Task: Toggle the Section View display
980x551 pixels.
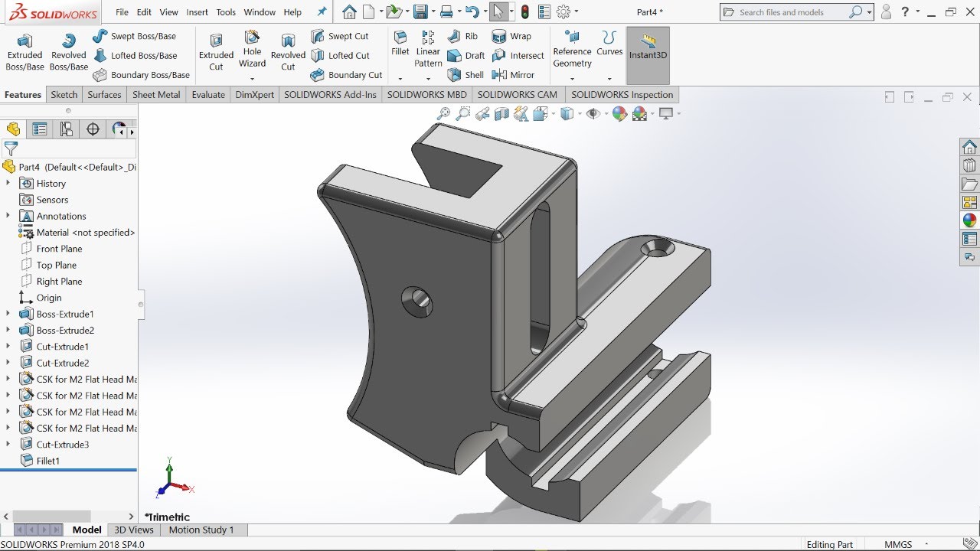Action: pos(501,114)
